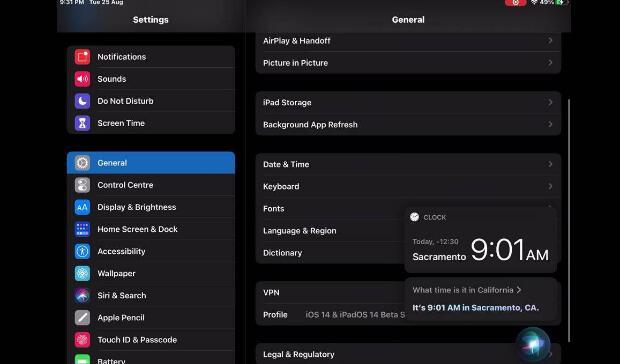Open the Profile iOS 14 Beta row
This screenshot has width=620, height=364.
coord(330,315)
